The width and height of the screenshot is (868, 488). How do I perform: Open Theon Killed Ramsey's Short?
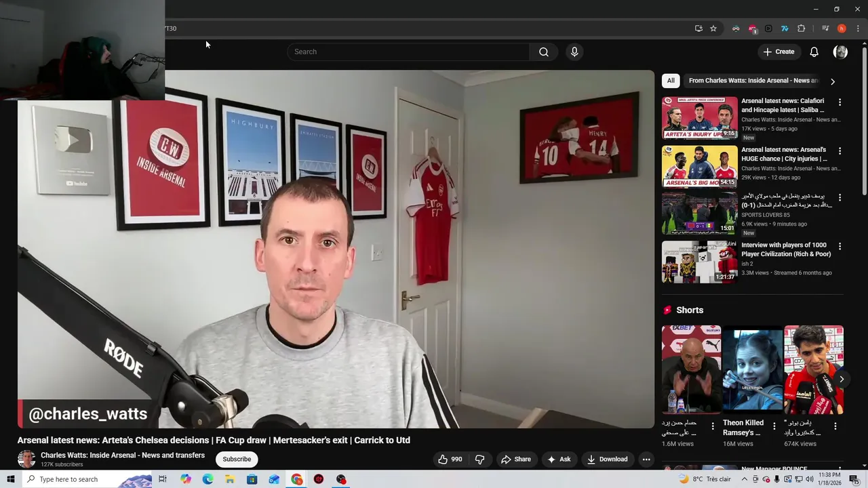click(x=752, y=370)
